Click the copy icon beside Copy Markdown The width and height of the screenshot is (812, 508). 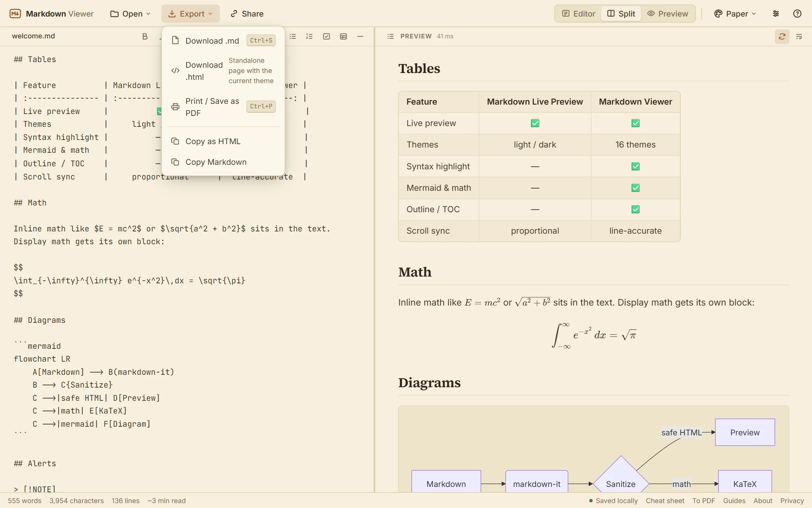click(x=175, y=162)
